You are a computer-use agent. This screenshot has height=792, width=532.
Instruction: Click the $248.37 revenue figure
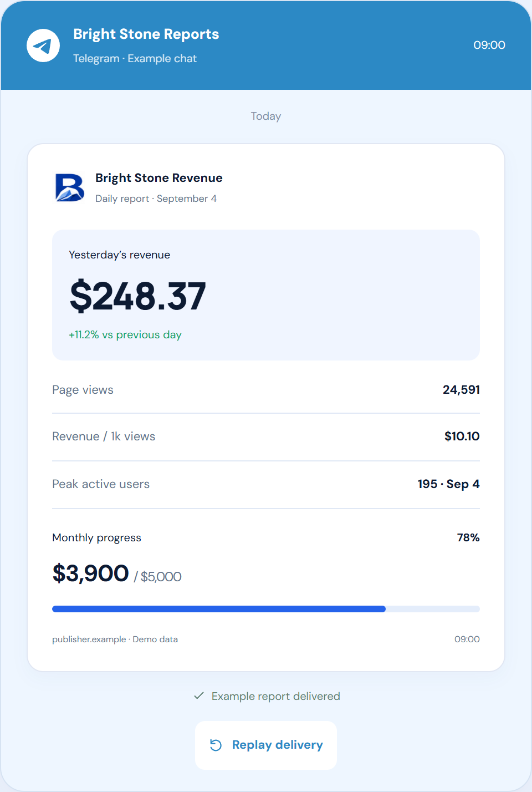coord(138,296)
